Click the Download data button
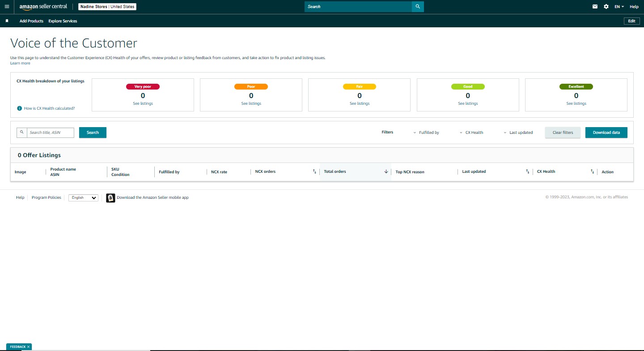The height and width of the screenshot is (351, 644). (606, 133)
